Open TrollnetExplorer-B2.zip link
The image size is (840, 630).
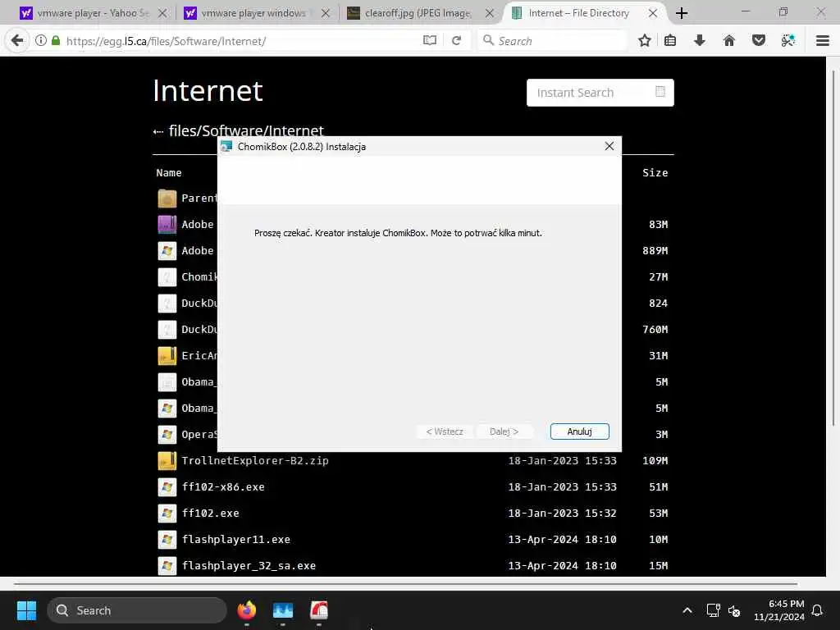tap(255, 461)
